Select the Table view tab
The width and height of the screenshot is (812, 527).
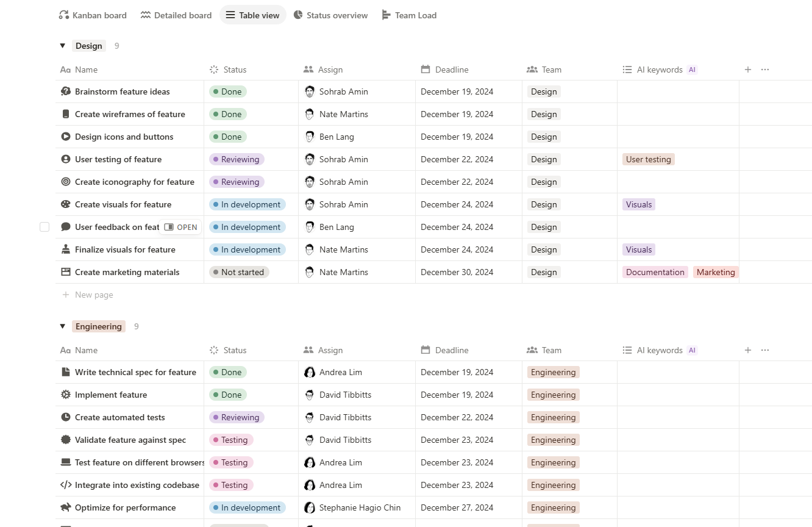[253, 15]
